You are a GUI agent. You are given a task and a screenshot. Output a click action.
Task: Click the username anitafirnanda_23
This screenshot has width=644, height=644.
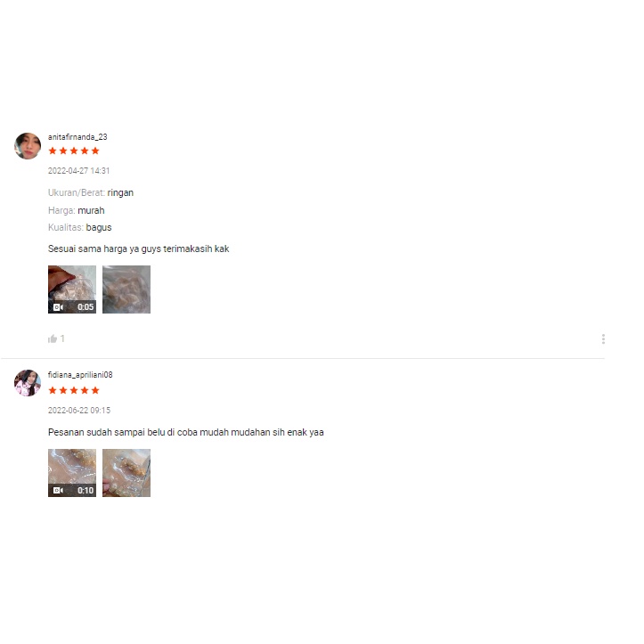click(77, 137)
